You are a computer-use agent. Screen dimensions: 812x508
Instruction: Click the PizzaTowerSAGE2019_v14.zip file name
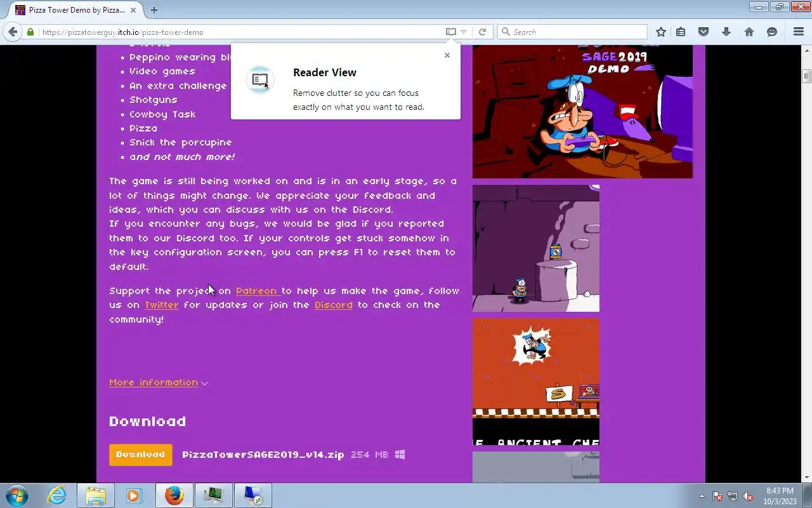(x=263, y=455)
